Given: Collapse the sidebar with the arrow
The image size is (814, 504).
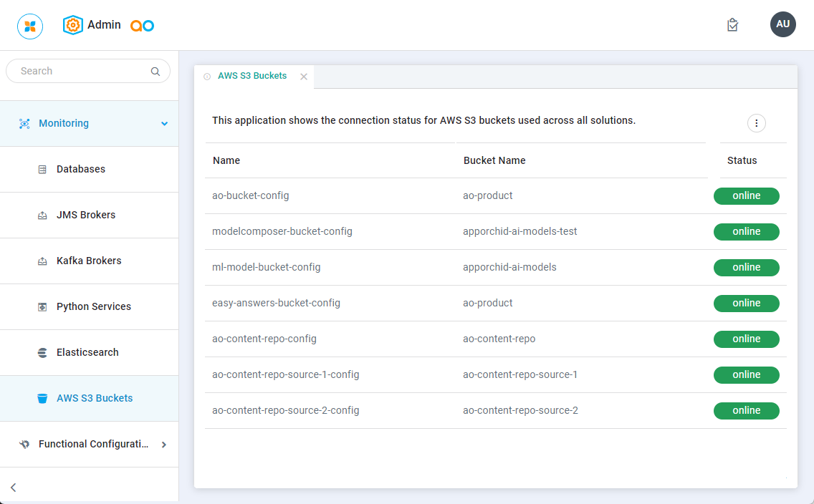Looking at the screenshot, I should (13, 488).
